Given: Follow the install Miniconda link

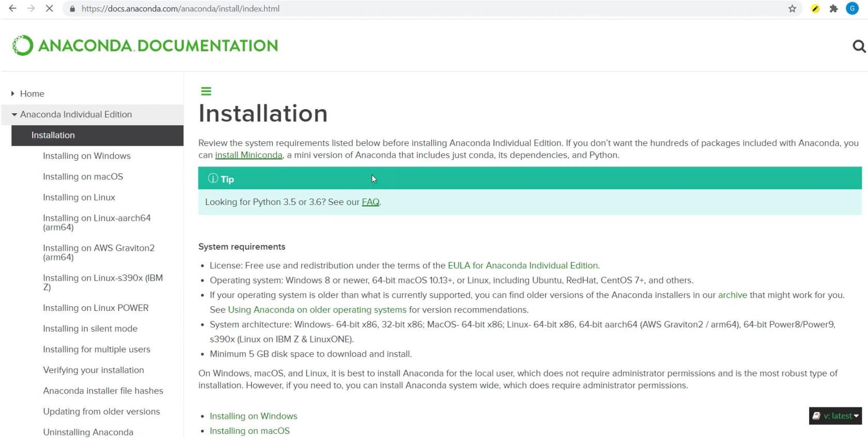Looking at the screenshot, I should [249, 155].
